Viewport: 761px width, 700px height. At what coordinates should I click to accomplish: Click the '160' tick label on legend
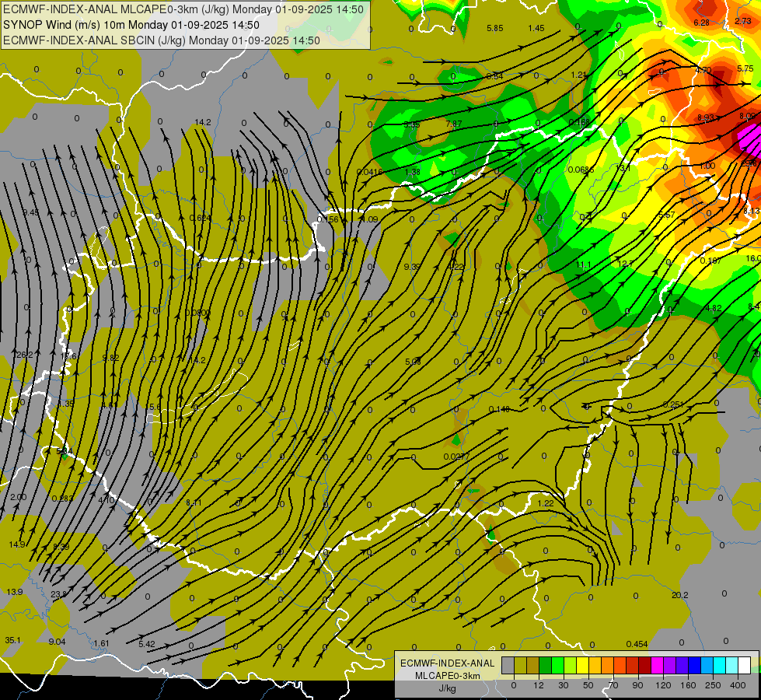(x=688, y=685)
